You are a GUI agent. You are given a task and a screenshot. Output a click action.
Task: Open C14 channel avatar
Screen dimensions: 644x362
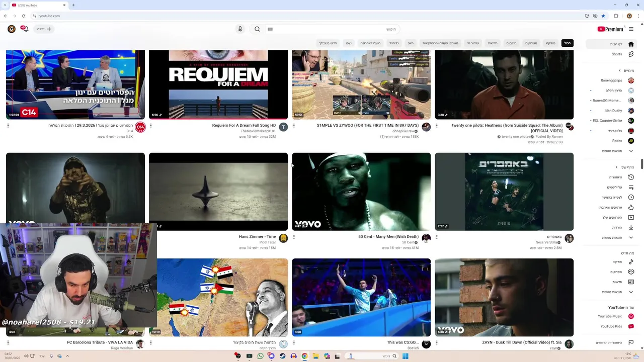click(140, 127)
